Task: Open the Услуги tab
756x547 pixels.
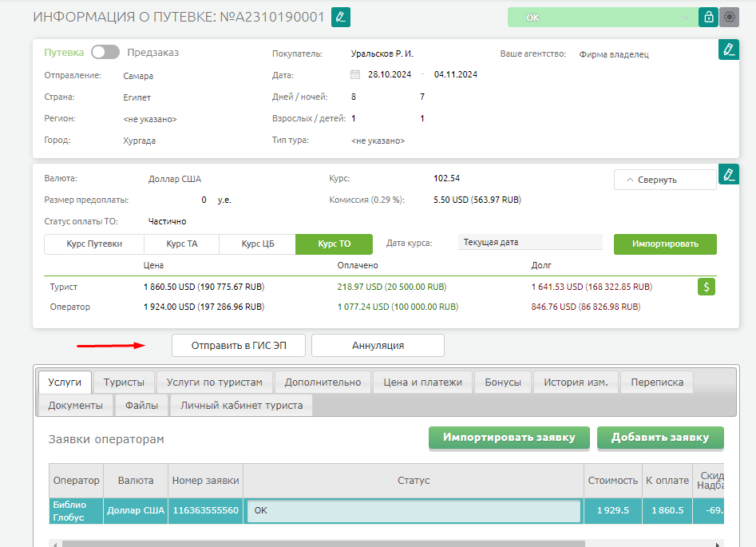Action: pos(65,382)
